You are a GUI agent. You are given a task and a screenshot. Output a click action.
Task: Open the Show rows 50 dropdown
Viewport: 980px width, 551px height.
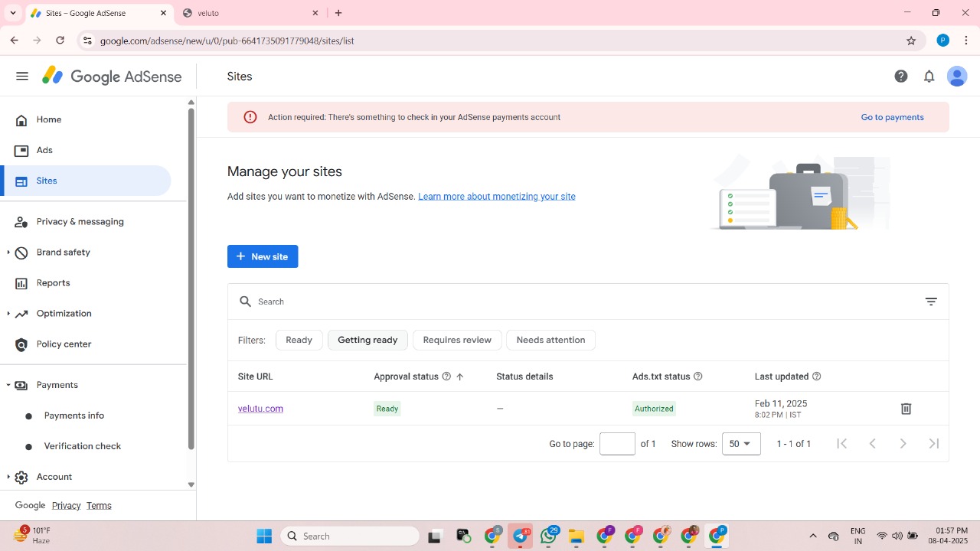[x=741, y=444]
